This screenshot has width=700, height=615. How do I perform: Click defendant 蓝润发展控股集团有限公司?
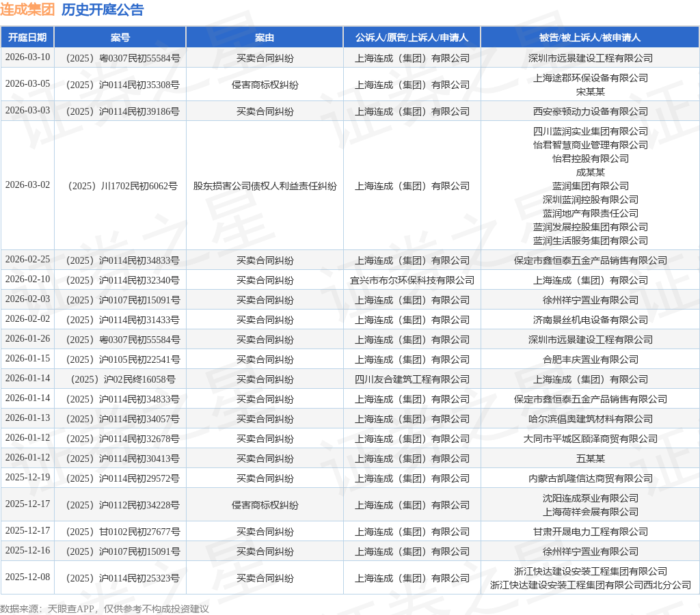click(x=590, y=227)
